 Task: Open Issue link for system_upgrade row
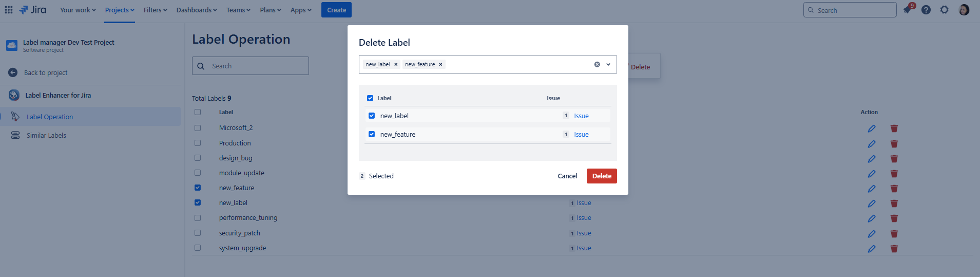(584, 248)
